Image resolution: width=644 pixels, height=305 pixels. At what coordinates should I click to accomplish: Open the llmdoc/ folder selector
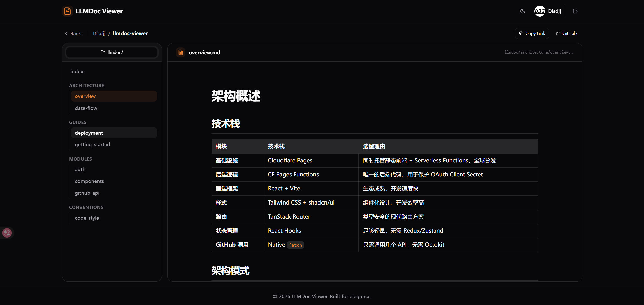pos(112,52)
